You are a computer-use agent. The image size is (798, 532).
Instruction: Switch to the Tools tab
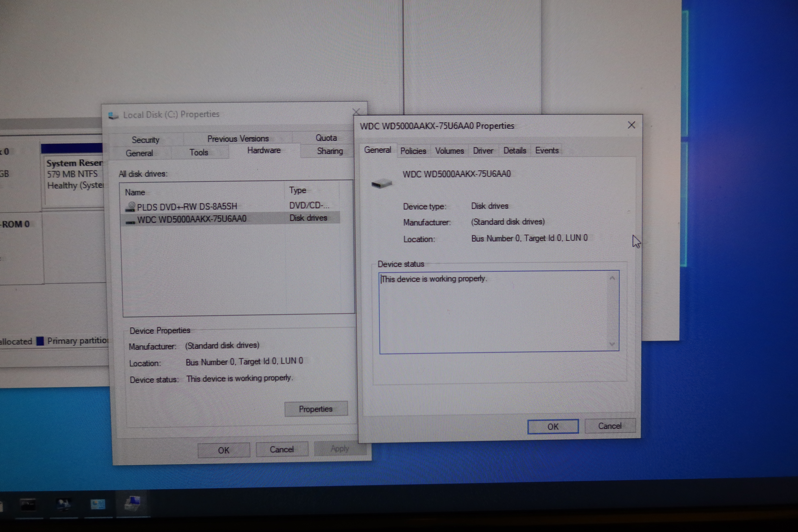(x=198, y=152)
